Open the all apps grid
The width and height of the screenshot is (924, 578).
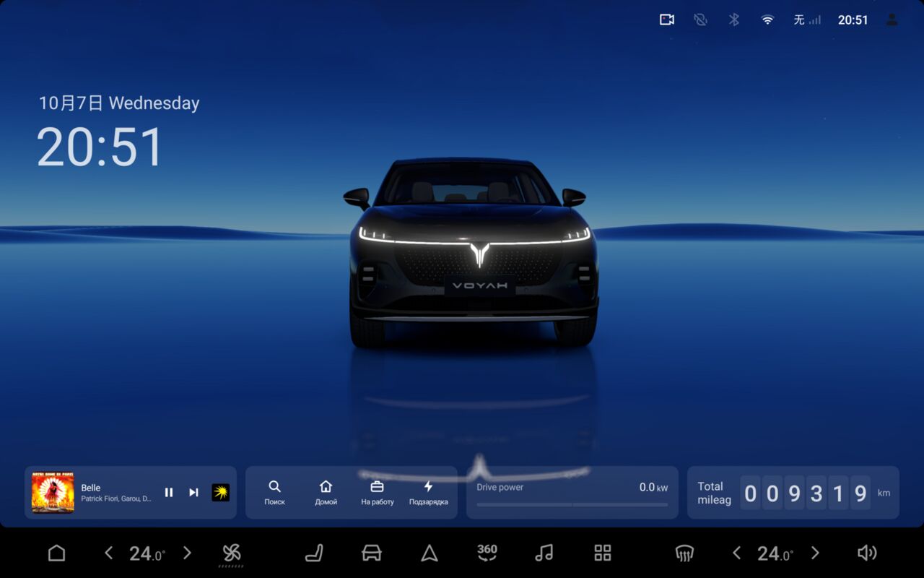[602, 553]
